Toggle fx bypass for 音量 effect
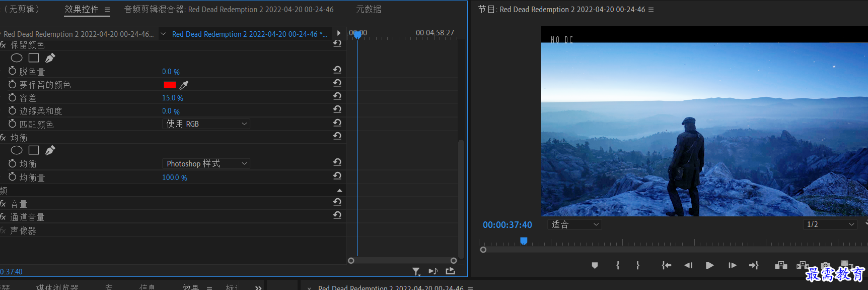The height and width of the screenshot is (290, 868). tap(3, 204)
